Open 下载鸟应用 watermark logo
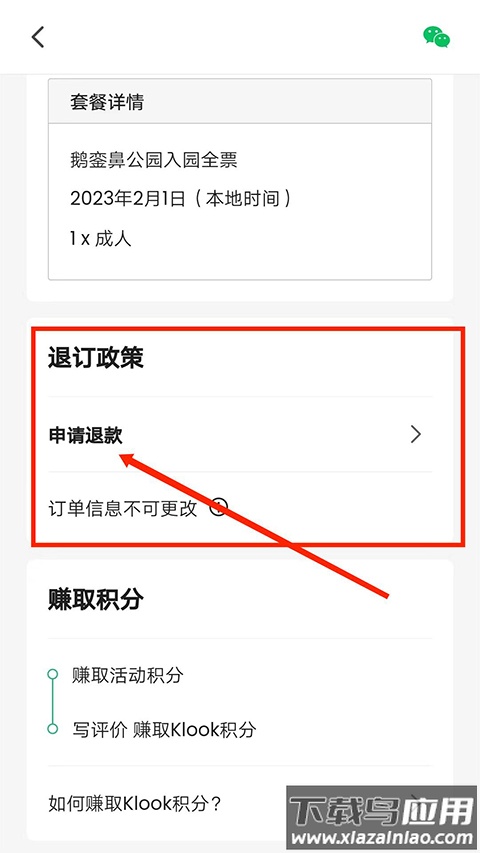Image resolution: width=480 pixels, height=853 pixels. tap(382, 812)
